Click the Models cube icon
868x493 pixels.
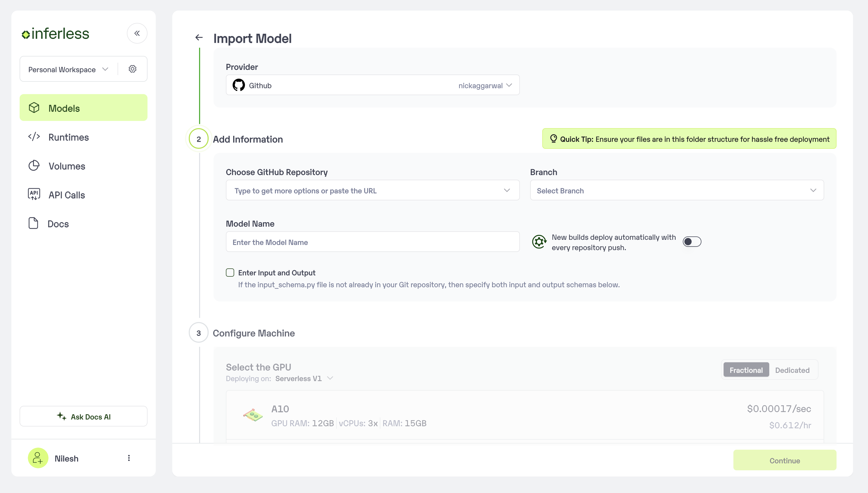pyautogui.click(x=34, y=108)
